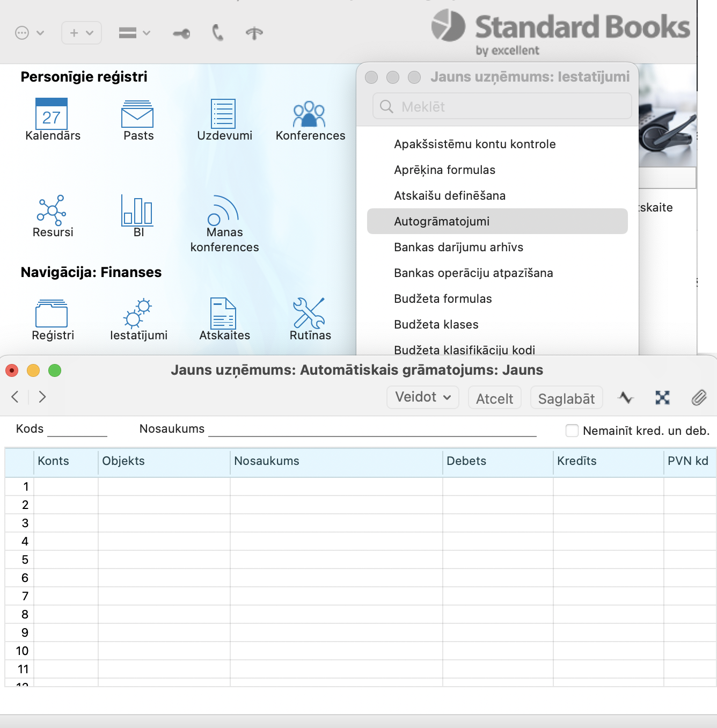
Task: Open the Konferences people icon
Action: tap(310, 114)
